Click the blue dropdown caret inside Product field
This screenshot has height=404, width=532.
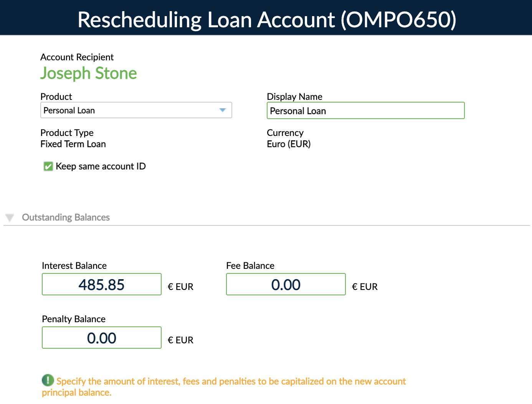[223, 110]
